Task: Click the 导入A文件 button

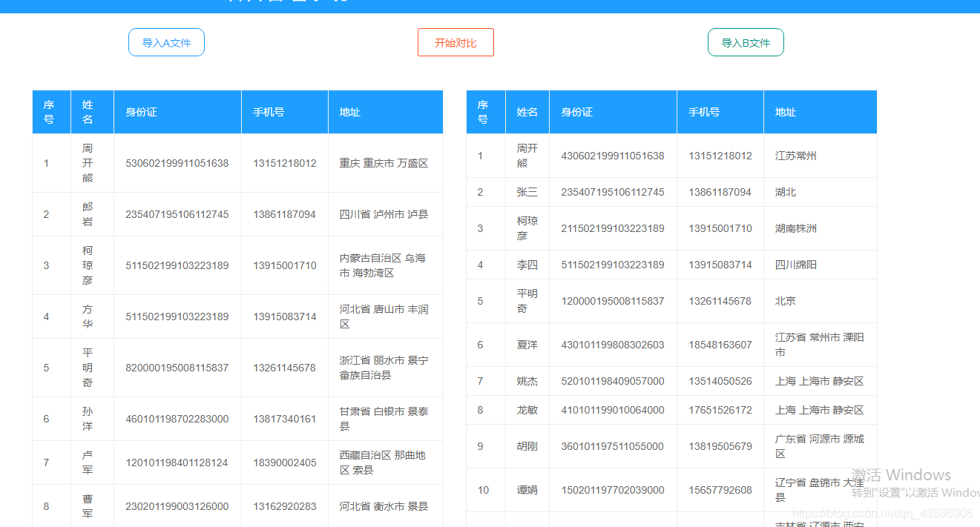Action: 166,42
